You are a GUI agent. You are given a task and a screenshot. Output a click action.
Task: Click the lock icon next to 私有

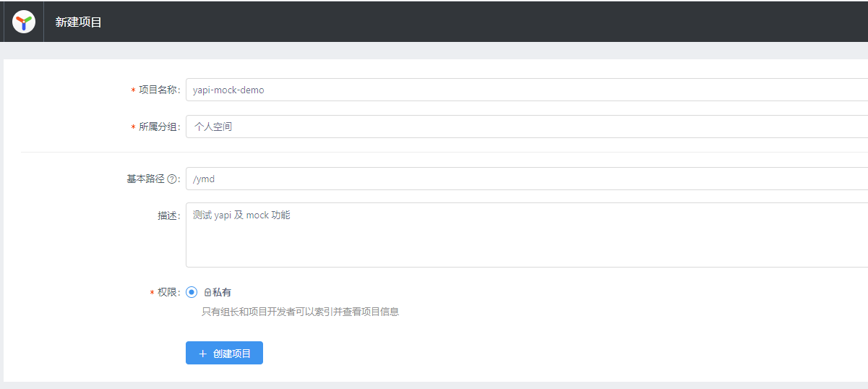point(207,293)
